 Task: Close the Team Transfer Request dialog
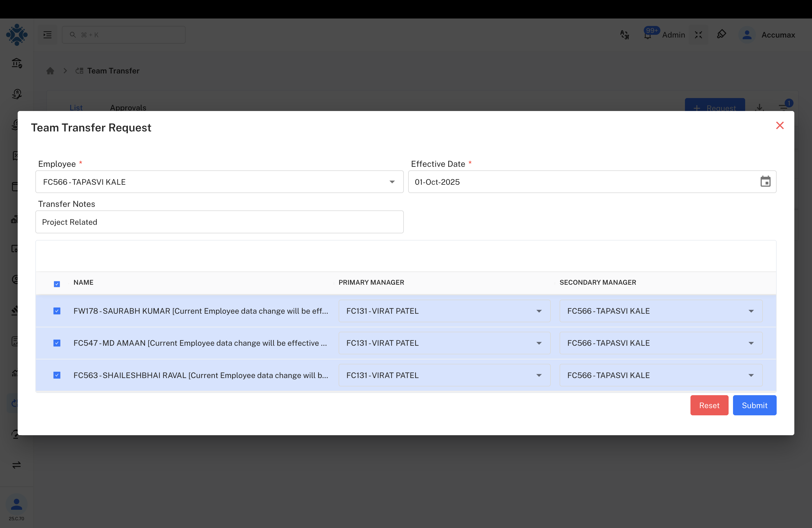click(x=780, y=126)
